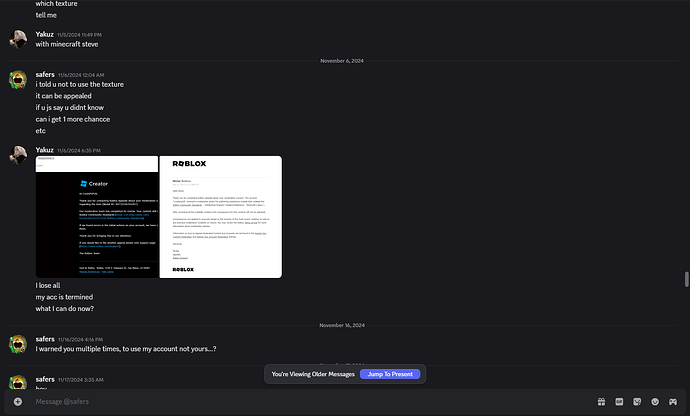Open the sticker picker icon
Image resolution: width=690 pixels, height=416 pixels.
coord(637,401)
